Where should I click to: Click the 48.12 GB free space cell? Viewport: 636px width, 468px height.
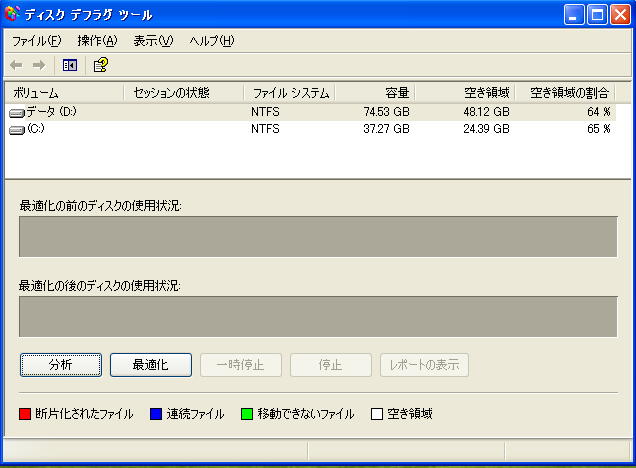click(x=486, y=112)
